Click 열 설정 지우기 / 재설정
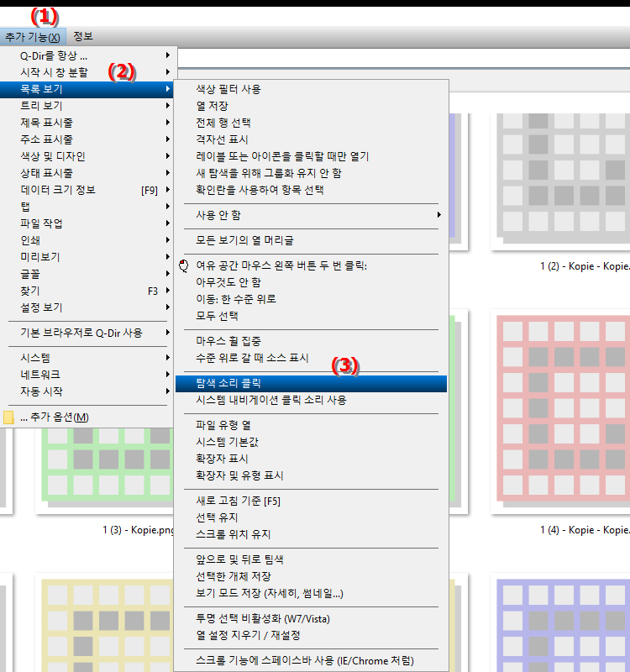The height and width of the screenshot is (672, 630). click(x=311, y=635)
